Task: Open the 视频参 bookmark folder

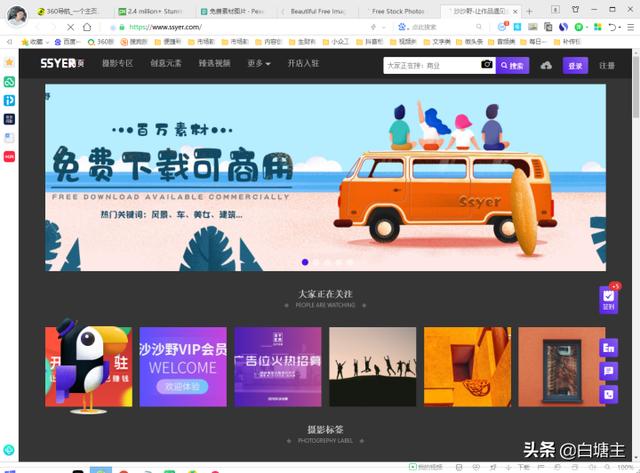Action: (x=403, y=42)
